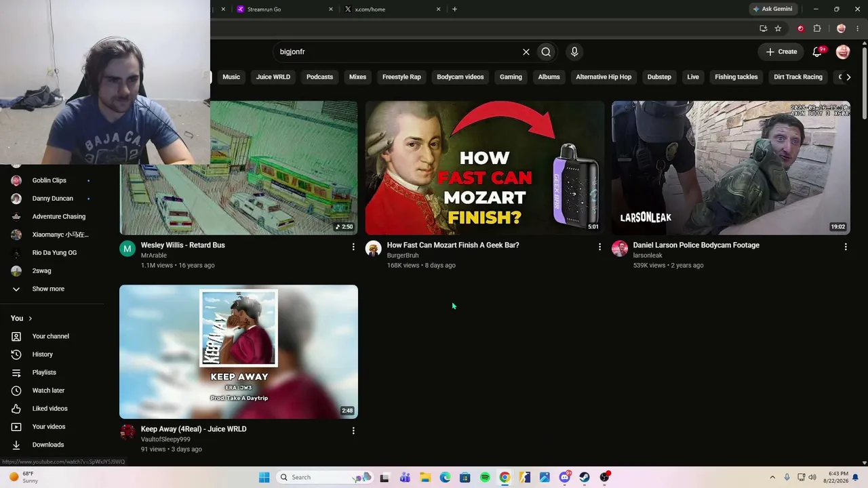Open the larsonleak channel avatar
868x488 pixels.
point(620,249)
